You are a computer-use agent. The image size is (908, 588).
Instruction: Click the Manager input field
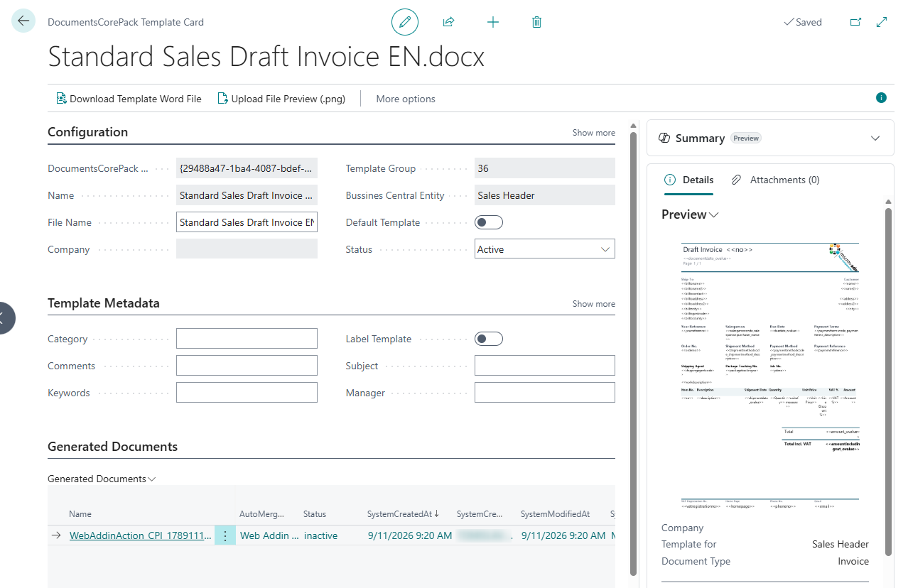point(545,393)
